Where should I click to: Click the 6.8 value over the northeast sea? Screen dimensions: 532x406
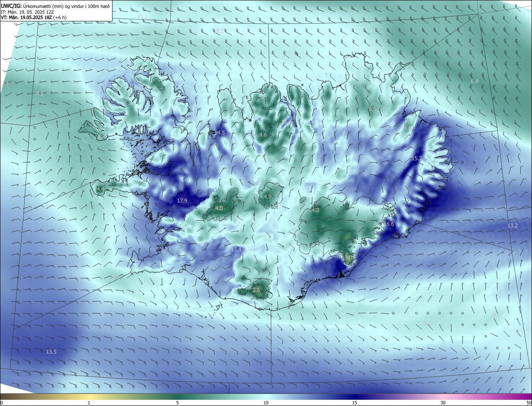tap(475, 81)
